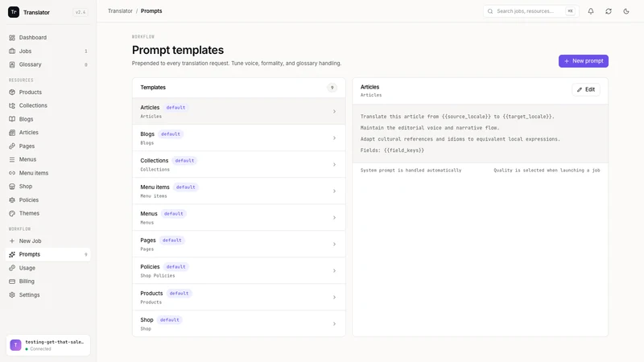Screen dimensions: 644x362
Task: Select the Blogs template row title
Action: click(x=147, y=134)
